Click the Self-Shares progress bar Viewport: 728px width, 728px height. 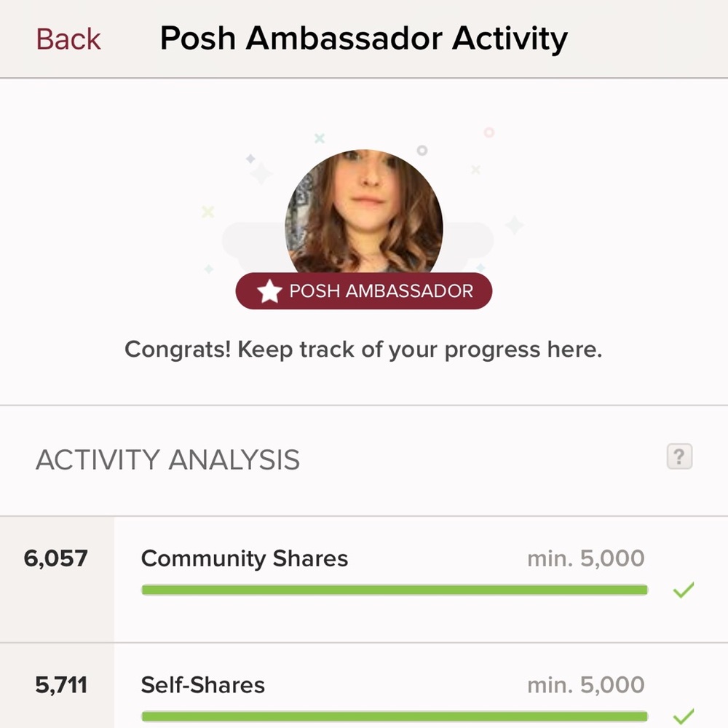[x=395, y=716]
